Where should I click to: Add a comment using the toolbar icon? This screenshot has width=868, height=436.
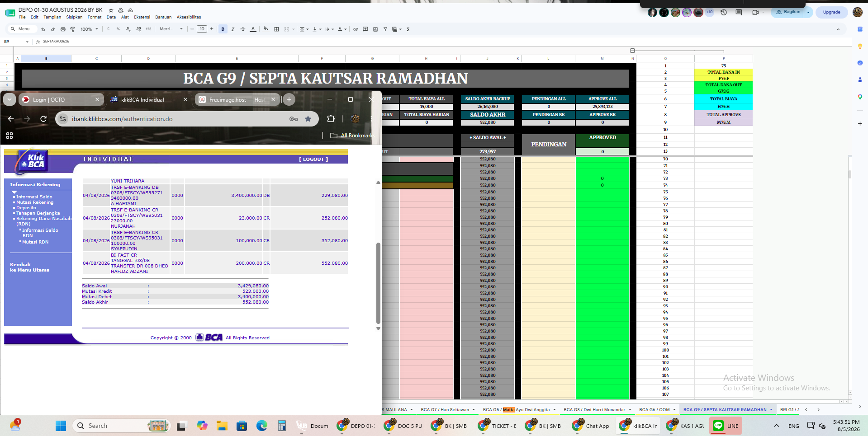pos(365,29)
